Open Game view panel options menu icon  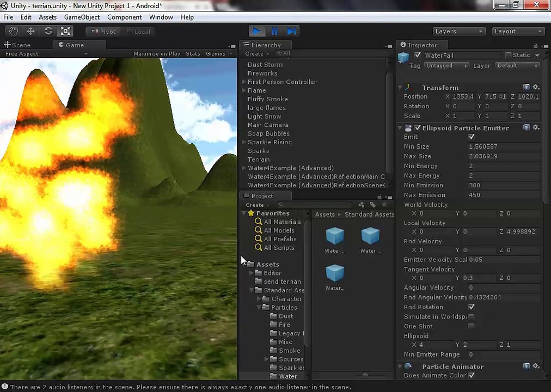231,46
